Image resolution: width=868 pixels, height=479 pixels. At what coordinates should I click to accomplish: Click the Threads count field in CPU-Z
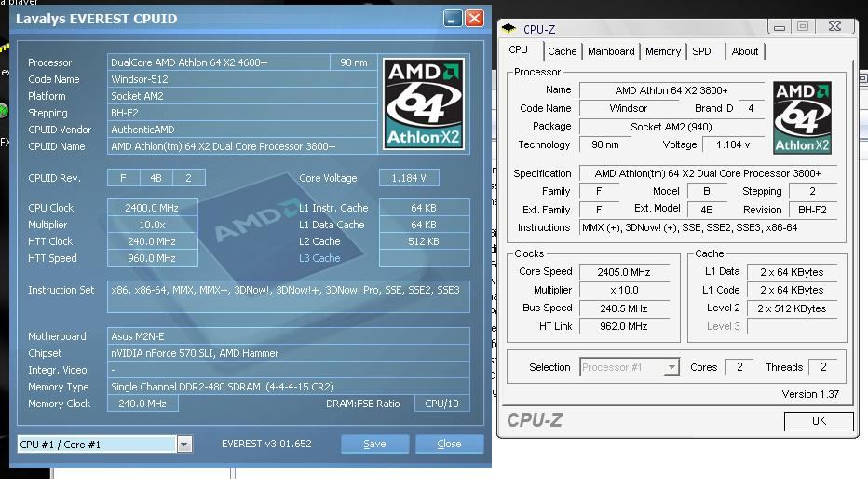[823, 367]
